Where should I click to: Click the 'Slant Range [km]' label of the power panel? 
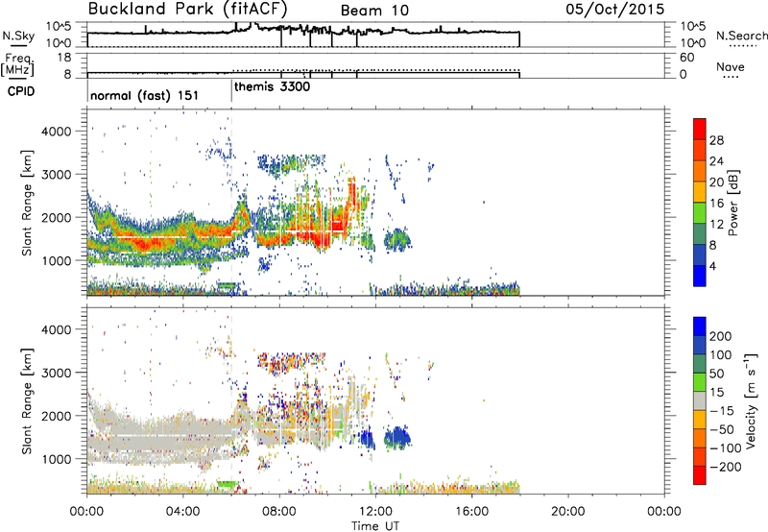pos(27,203)
